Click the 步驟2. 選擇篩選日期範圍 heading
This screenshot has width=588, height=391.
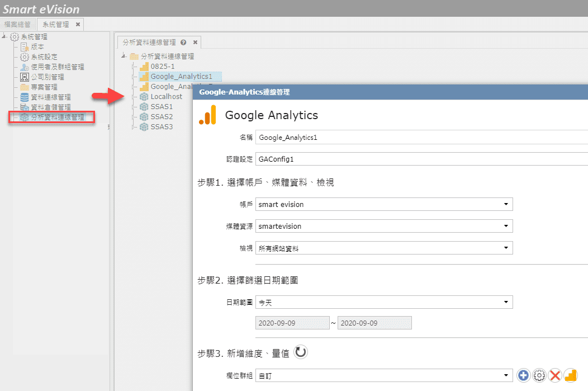(x=248, y=280)
